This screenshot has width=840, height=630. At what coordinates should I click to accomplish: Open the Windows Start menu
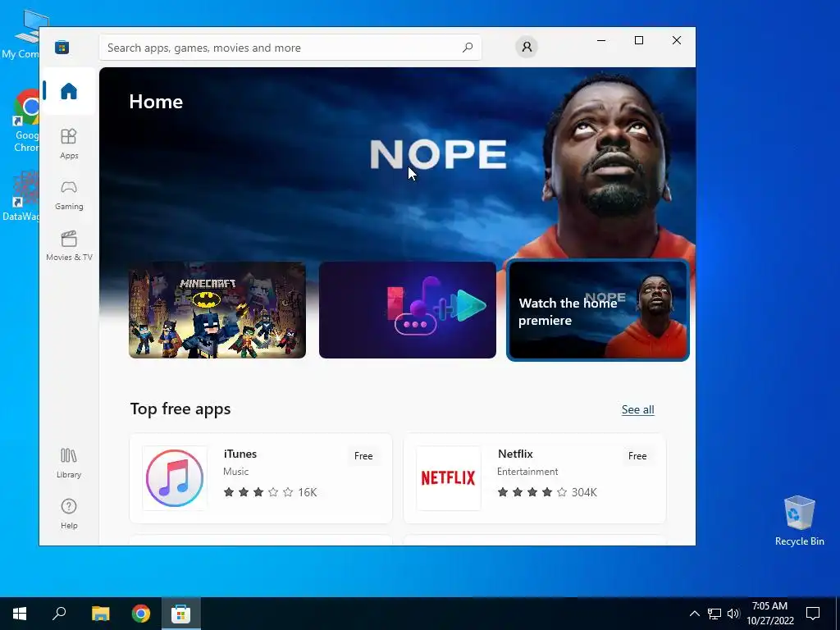click(x=20, y=614)
